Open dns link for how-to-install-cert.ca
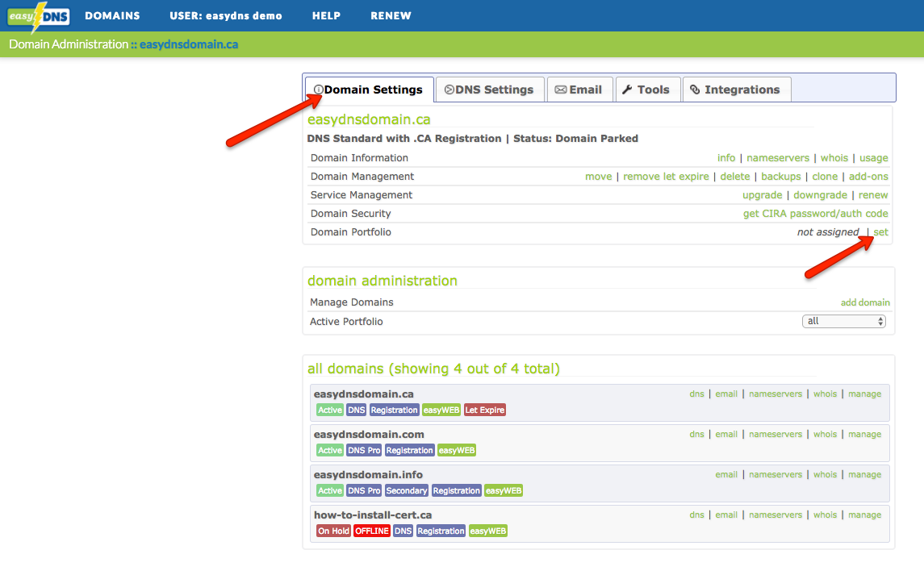The height and width of the screenshot is (575, 924). [x=696, y=515]
